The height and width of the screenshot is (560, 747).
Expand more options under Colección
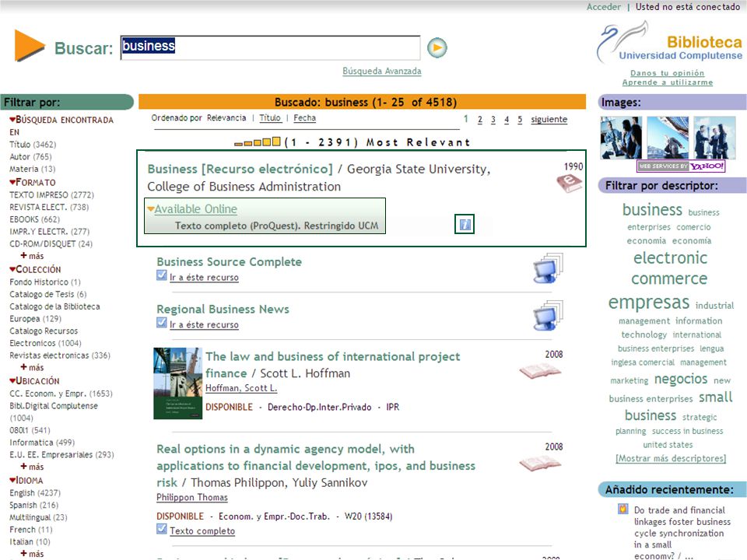(32, 367)
